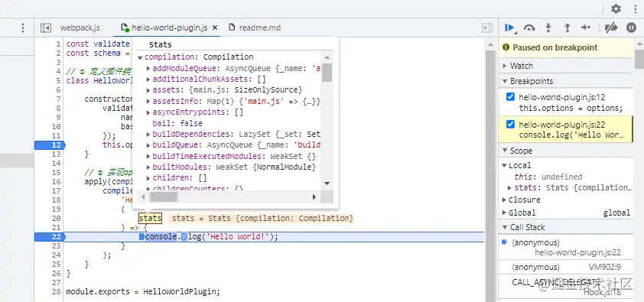Disable breakpoint at hello-world-plugin.js:22
This screenshot has height=302, width=644.
point(510,125)
